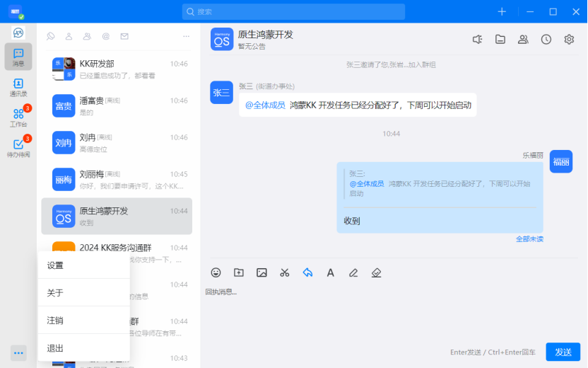Open the Workbench (工作台) sidebar section
The height and width of the screenshot is (368, 588).
tap(18, 117)
